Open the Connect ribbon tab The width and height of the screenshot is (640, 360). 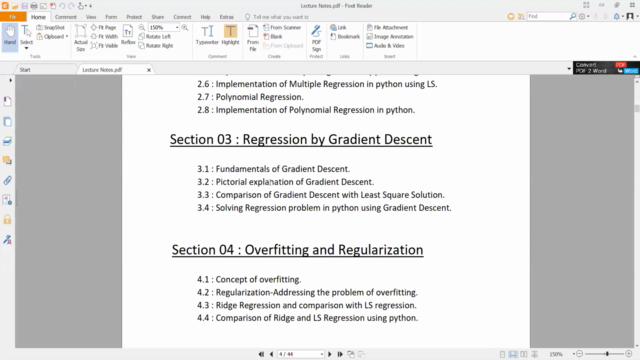click(x=182, y=17)
